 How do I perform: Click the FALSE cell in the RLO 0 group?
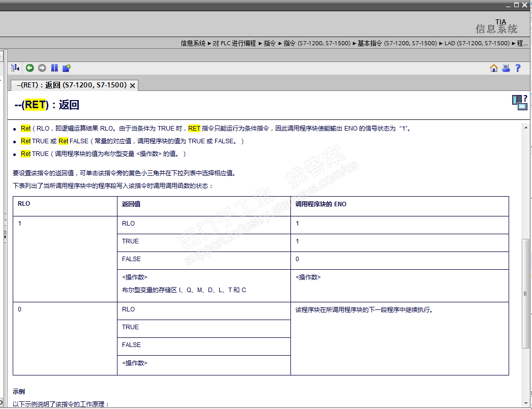(204, 347)
